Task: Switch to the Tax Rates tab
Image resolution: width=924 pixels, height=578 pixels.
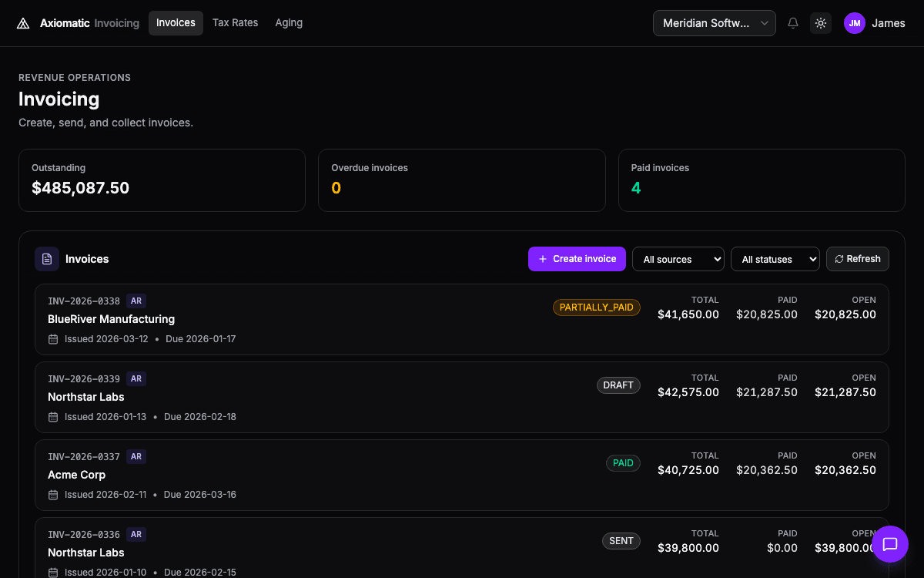Action: pos(235,22)
